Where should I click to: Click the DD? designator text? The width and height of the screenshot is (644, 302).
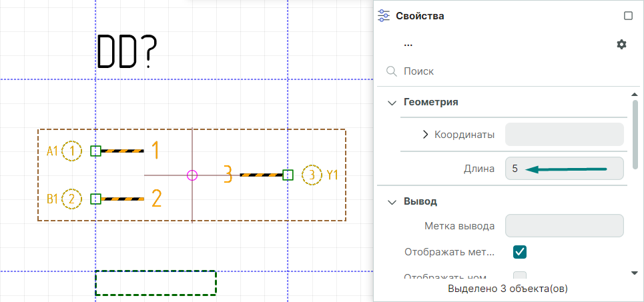point(127,51)
